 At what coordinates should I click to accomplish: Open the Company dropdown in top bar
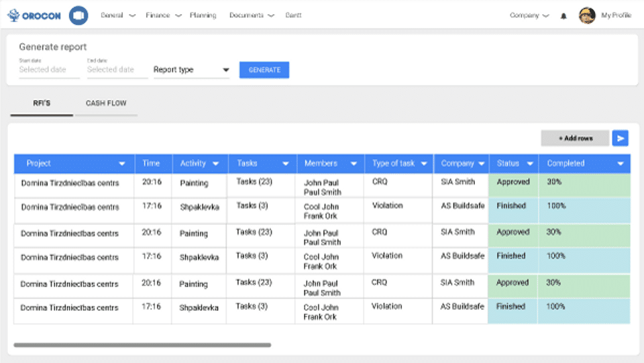[x=529, y=15]
